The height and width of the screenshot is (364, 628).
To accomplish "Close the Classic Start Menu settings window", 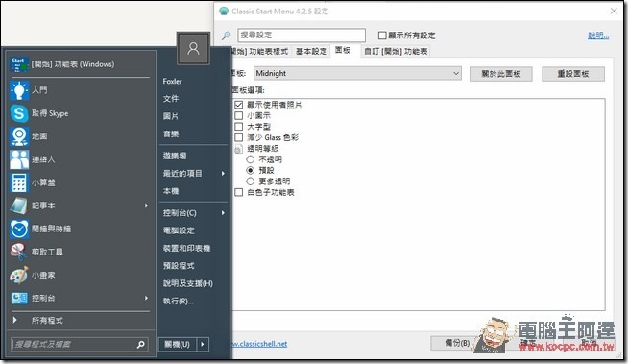I will click(614, 12).
